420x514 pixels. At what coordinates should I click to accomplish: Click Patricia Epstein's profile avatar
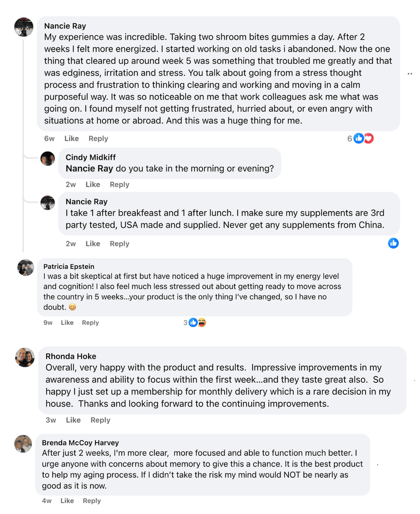[26, 267]
